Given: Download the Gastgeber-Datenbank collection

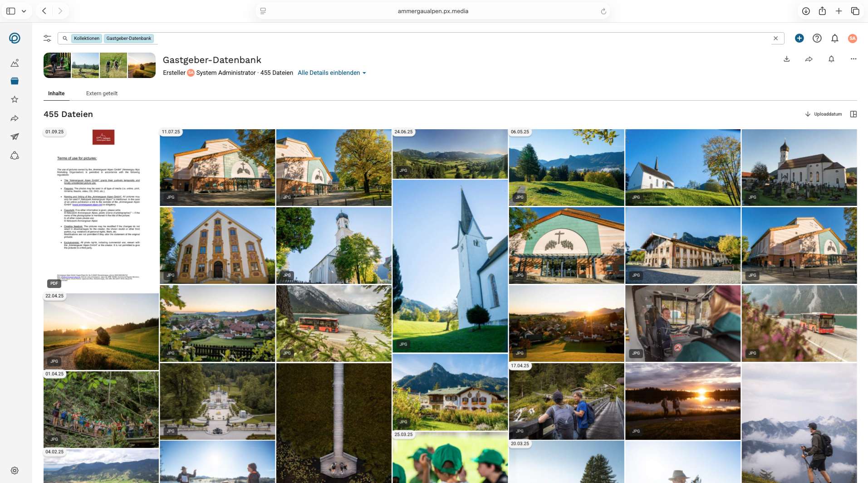Looking at the screenshot, I should (786, 59).
